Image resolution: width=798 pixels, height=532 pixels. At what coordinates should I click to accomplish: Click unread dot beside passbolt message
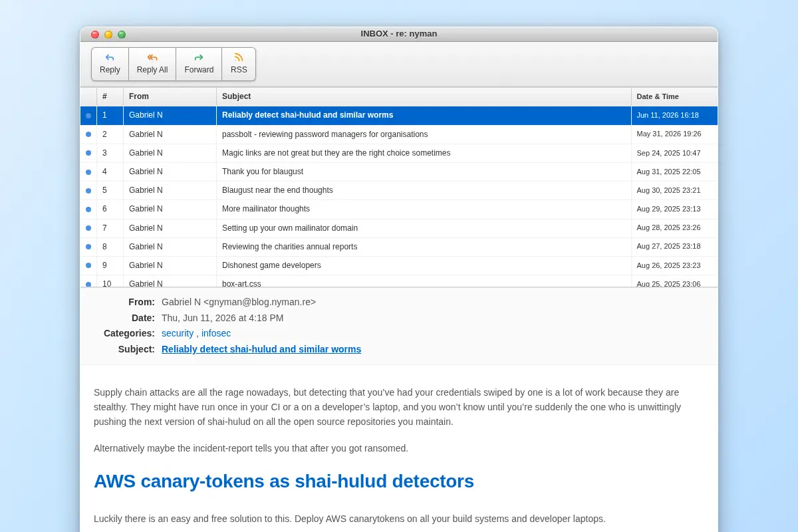[88, 134]
